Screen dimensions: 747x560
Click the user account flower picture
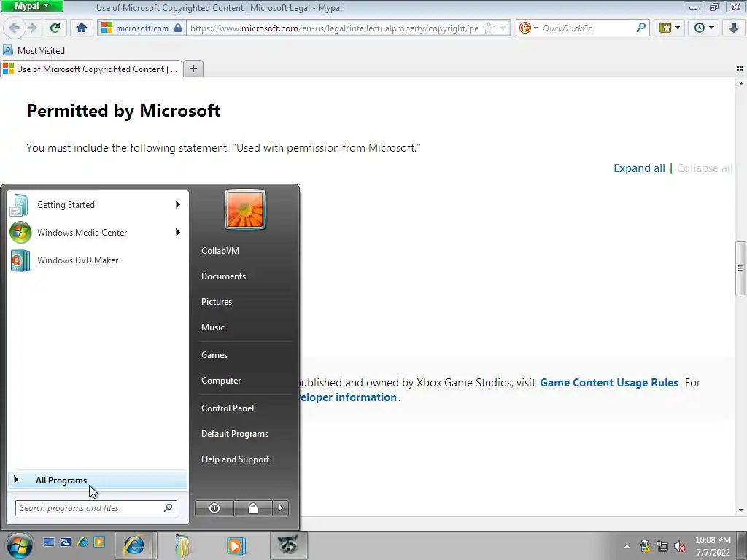pyautogui.click(x=245, y=209)
